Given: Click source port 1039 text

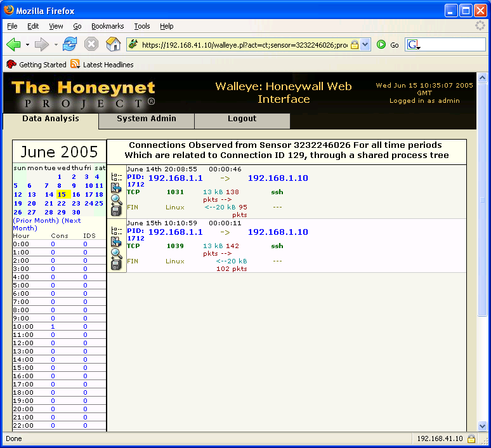Looking at the screenshot, I should click(175, 246).
